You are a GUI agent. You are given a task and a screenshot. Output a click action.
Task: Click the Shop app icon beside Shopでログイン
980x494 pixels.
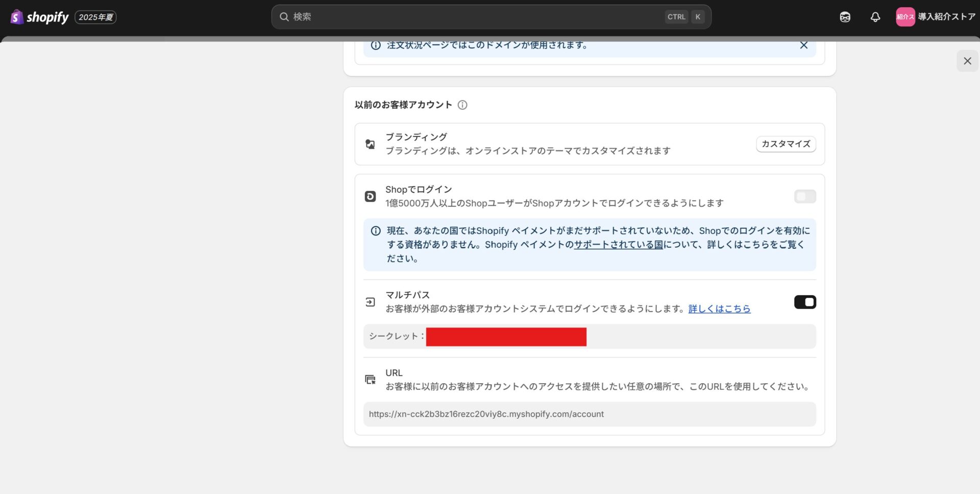pyautogui.click(x=370, y=196)
